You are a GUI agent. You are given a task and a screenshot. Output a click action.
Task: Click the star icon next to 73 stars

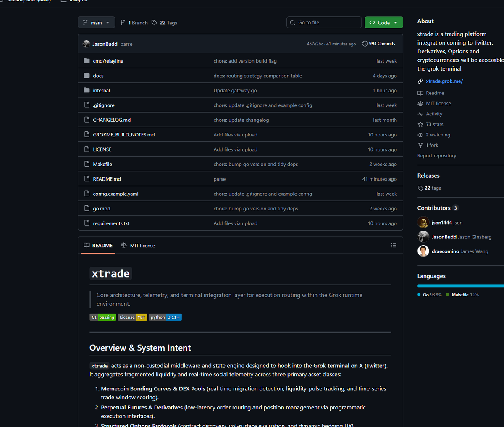pyautogui.click(x=420, y=124)
